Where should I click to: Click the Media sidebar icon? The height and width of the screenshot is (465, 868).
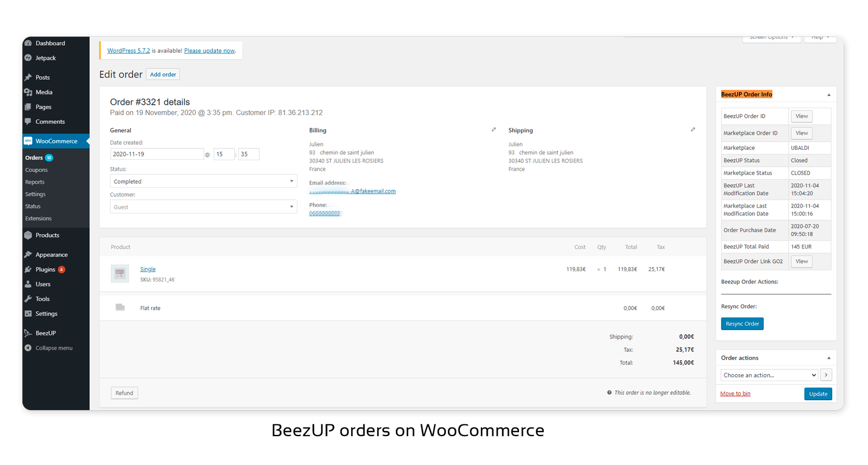pos(28,92)
